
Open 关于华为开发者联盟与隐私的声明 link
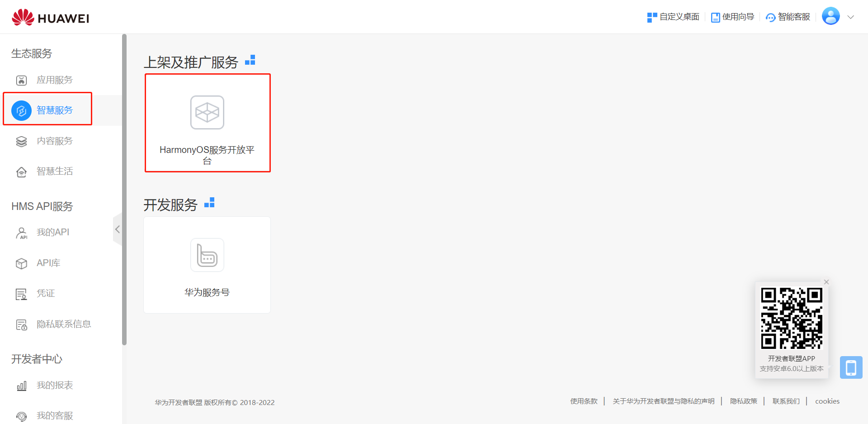point(664,401)
